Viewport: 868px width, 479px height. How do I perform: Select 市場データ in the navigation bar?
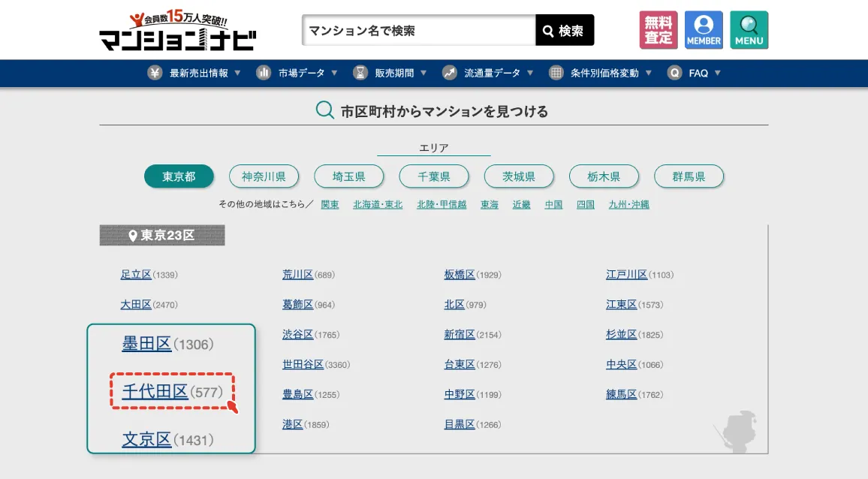point(303,73)
